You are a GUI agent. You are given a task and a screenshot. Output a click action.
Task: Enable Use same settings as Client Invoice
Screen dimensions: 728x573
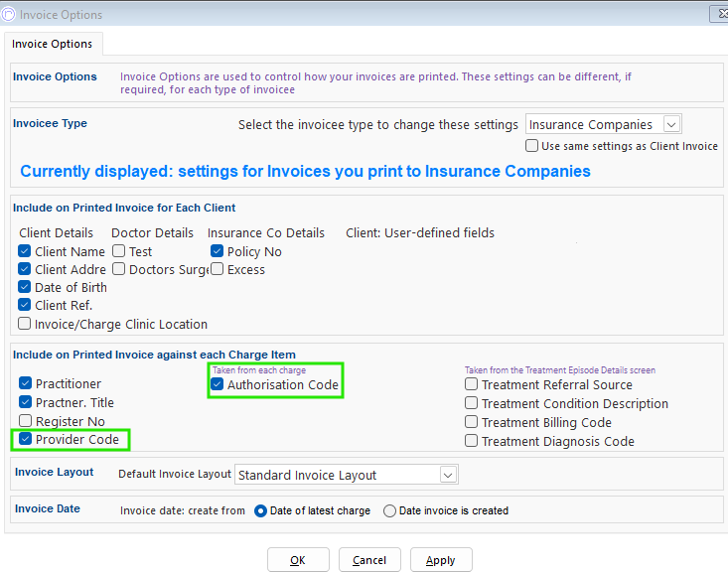click(x=532, y=146)
